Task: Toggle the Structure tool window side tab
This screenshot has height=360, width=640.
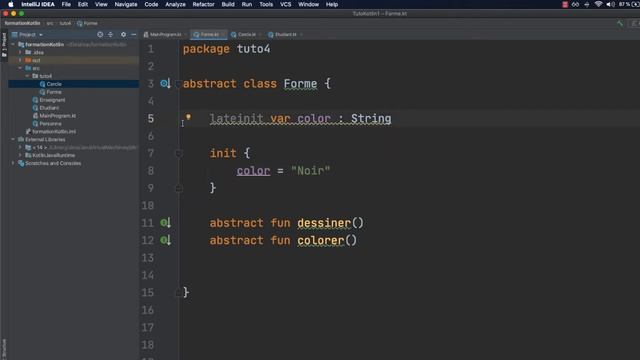Action: pyautogui.click(x=4, y=348)
